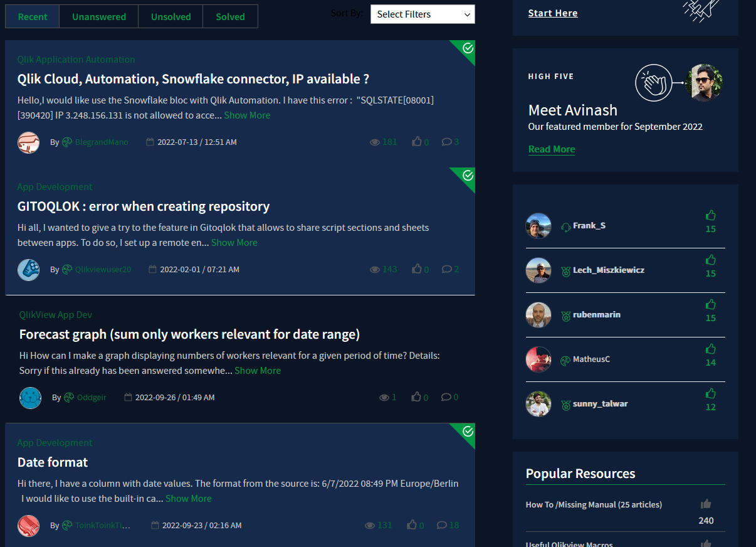
Task: Open the Unanswered tab
Action: [x=99, y=16]
